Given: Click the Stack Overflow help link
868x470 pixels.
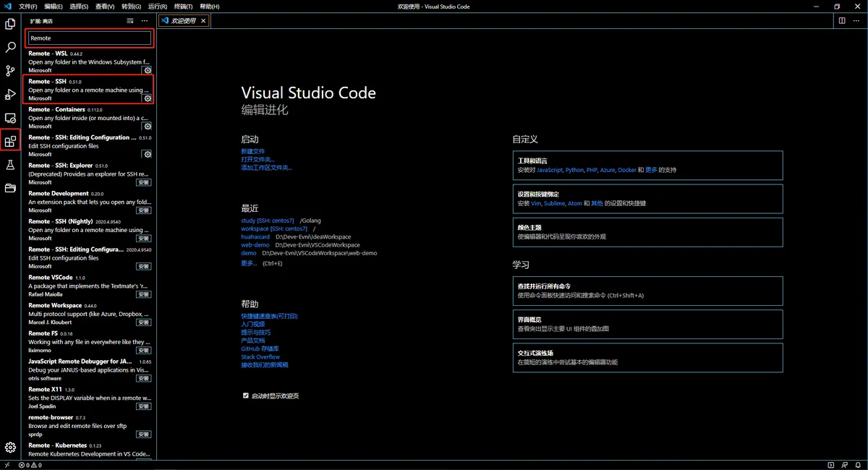Looking at the screenshot, I should 260,357.
